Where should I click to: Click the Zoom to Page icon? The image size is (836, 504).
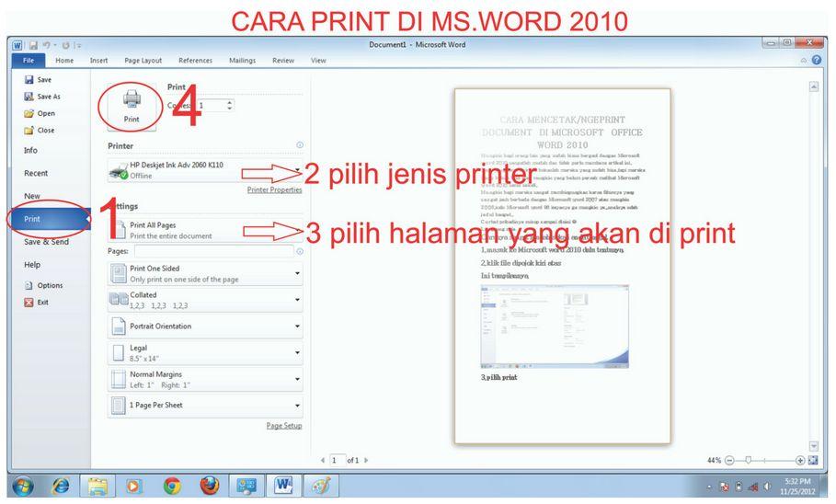813,460
